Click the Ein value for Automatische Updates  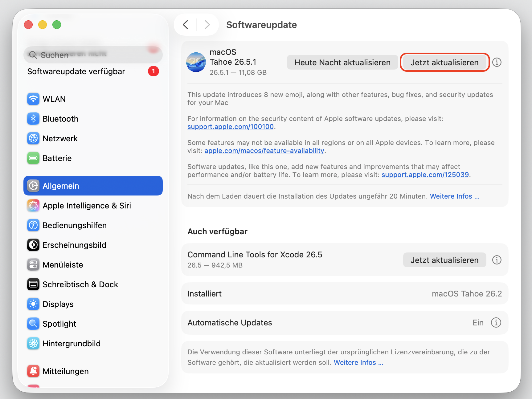click(x=478, y=323)
